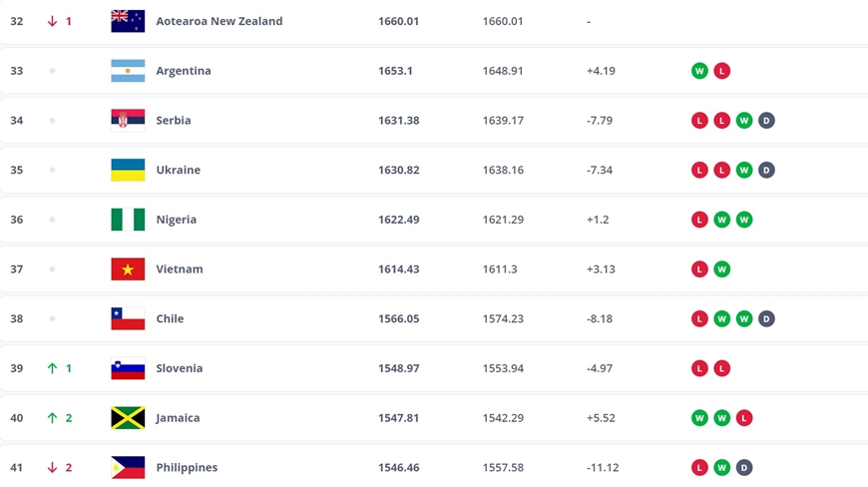The height and width of the screenshot is (487, 868).
Task: Click the Jamaica flag icon
Action: point(128,418)
